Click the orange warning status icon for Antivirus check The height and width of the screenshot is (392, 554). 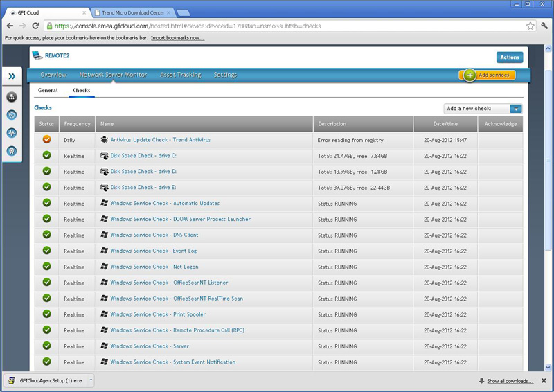coord(46,139)
